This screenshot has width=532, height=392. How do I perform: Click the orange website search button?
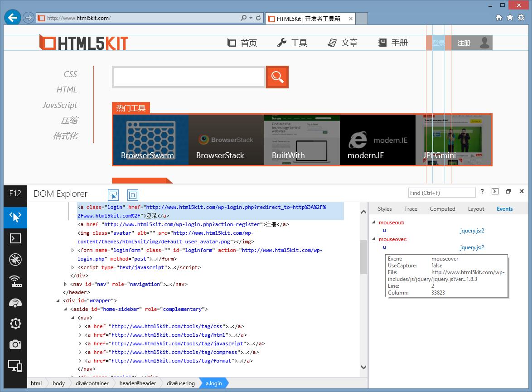pyautogui.click(x=277, y=77)
